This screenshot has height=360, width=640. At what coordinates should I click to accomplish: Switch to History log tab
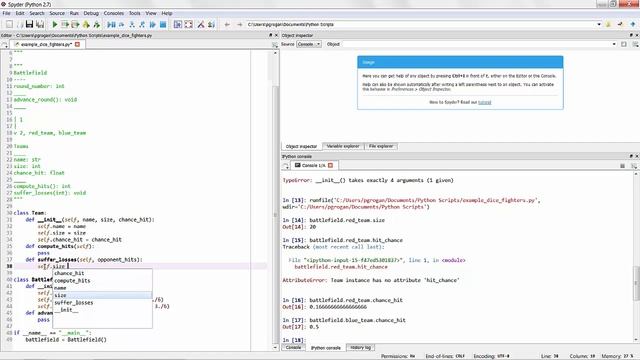point(360,348)
